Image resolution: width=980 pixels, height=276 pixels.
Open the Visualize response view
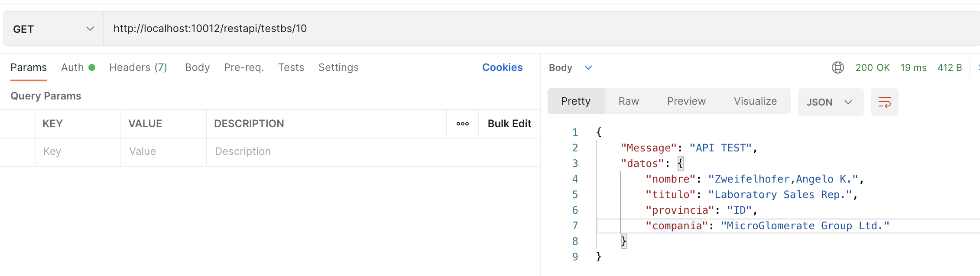coord(755,101)
